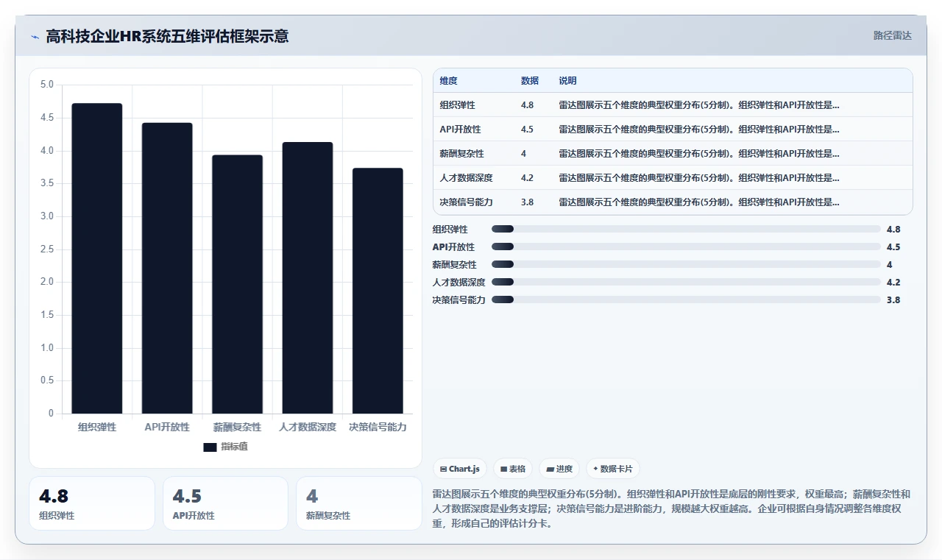942x560 pixels.
Task: Click the 组织弹性 bar in the chart
Action: 97,258
